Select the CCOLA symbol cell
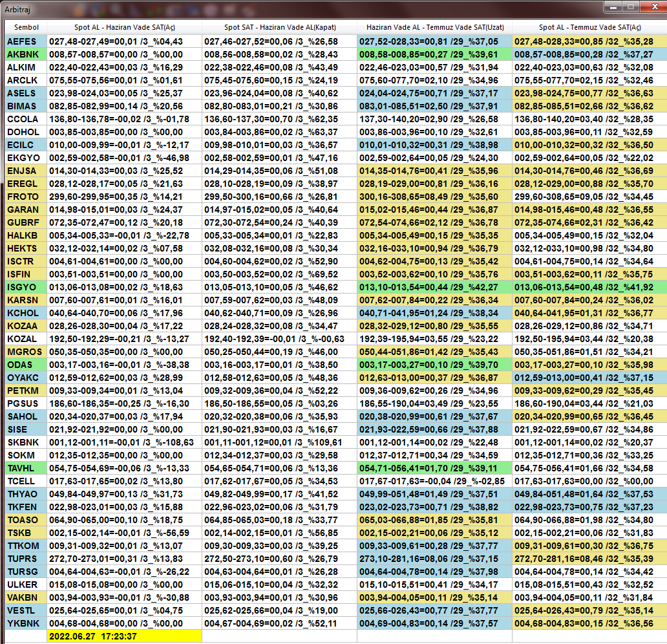The image size is (667, 644). click(25, 119)
